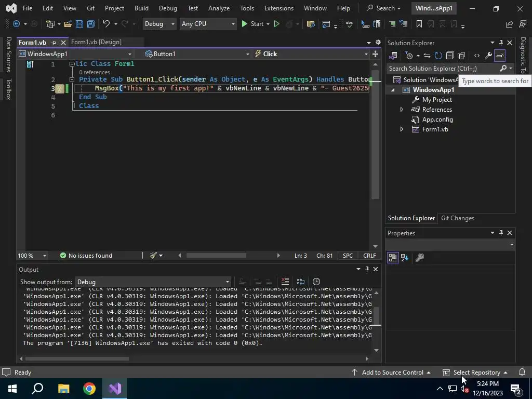Click the editor settings gear icon
Viewport: 532px width, 399px height.
pos(378,43)
